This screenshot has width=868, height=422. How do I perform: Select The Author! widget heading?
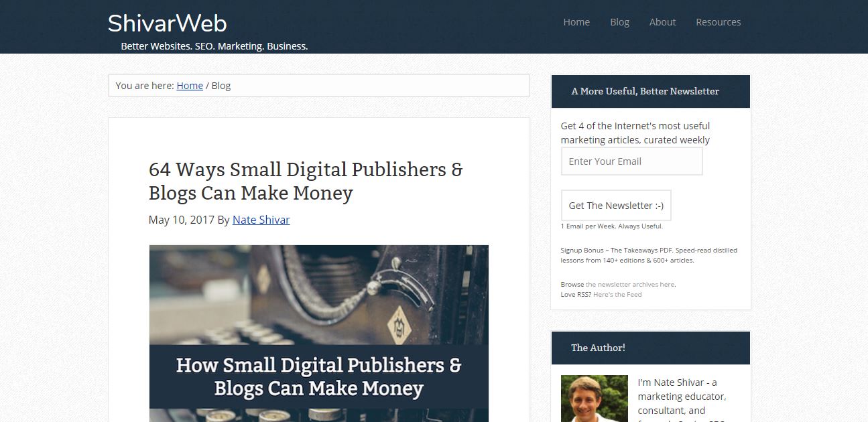coord(598,348)
